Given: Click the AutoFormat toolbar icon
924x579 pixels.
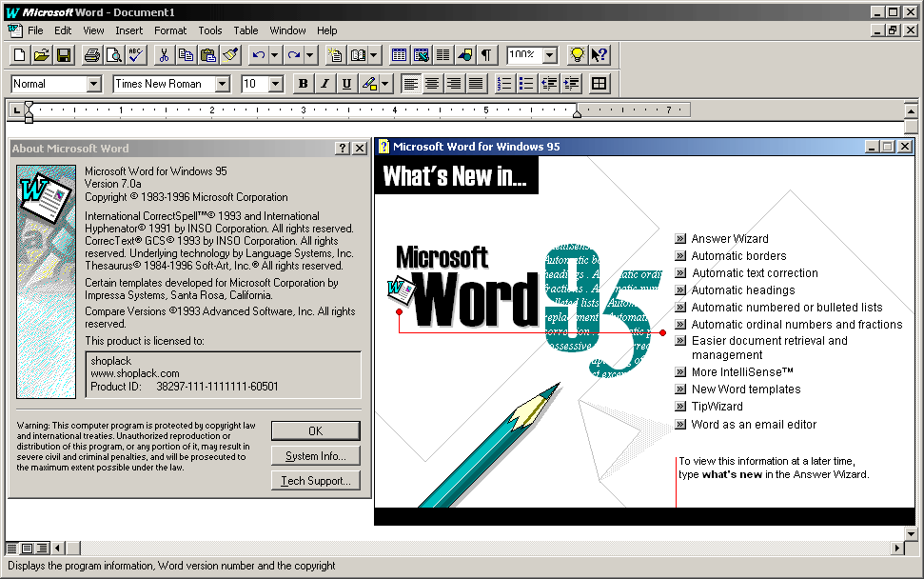Looking at the screenshot, I should point(335,55).
